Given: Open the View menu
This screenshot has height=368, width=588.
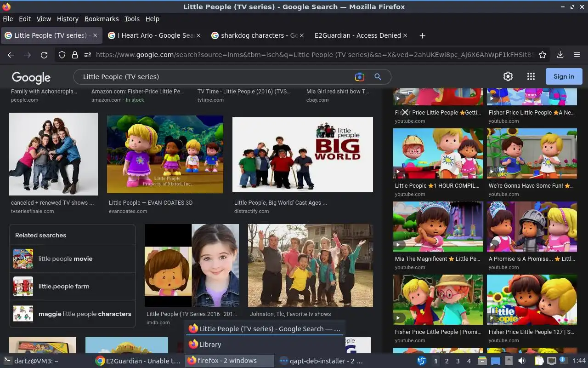Looking at the screenshot, I should click(44, 19).
